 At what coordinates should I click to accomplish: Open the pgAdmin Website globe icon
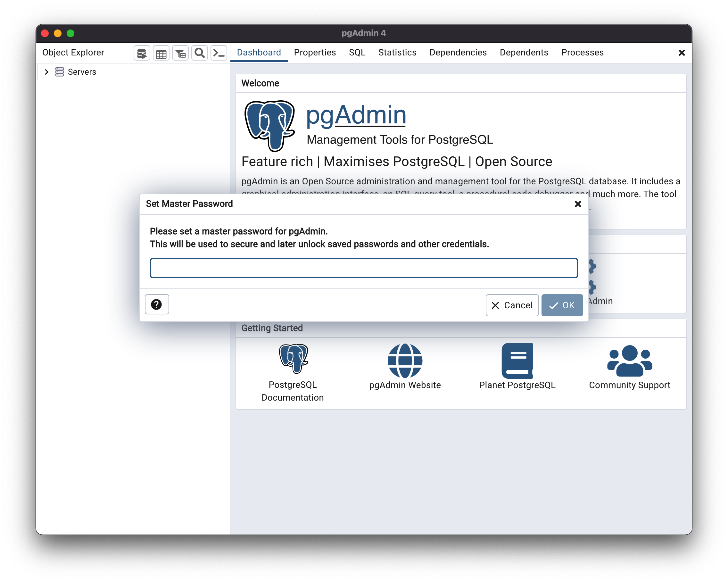click(405, 361)
